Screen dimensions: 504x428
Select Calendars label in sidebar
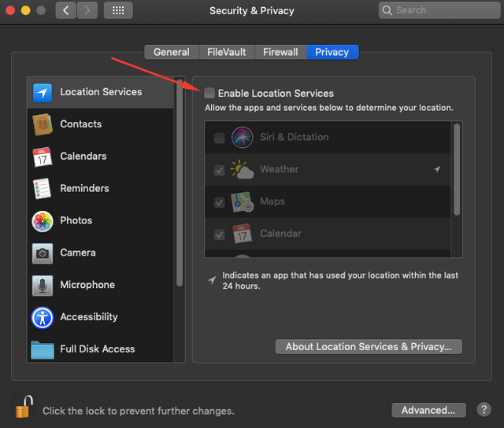click(x=83, y=156)
